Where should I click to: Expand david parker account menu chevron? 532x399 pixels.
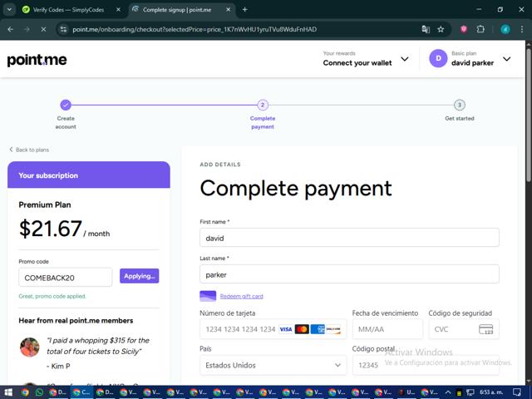pyautogui.click(x=506, y=59)
